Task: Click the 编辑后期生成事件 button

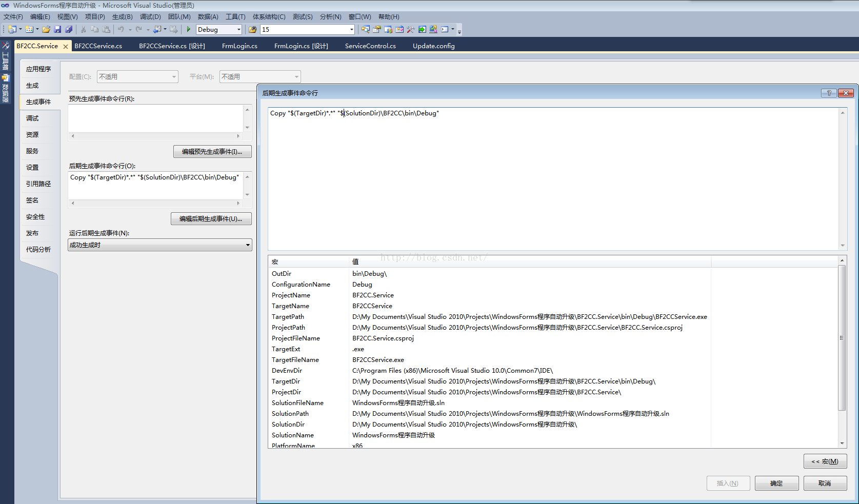Action: tap(211, 218)
